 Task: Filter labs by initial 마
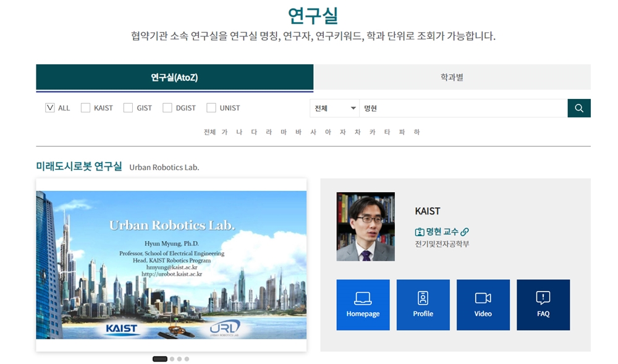tap(284, 132)
